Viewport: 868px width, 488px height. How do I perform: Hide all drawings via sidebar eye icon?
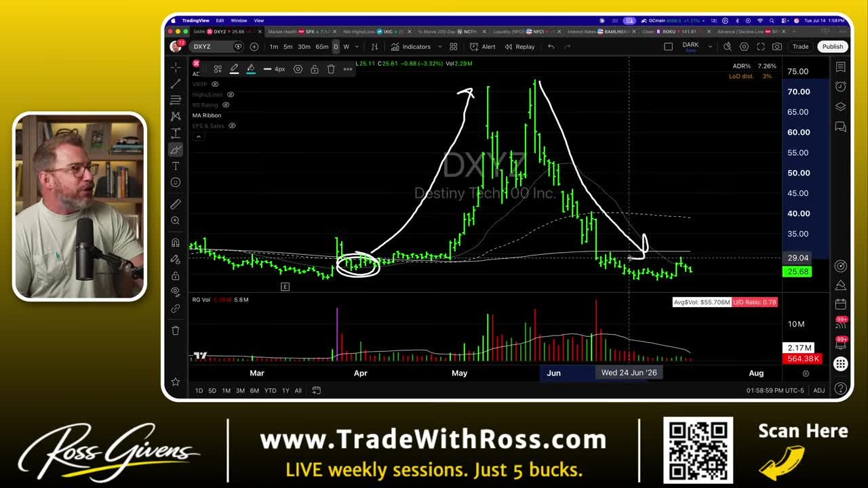(x=176, y=292)
